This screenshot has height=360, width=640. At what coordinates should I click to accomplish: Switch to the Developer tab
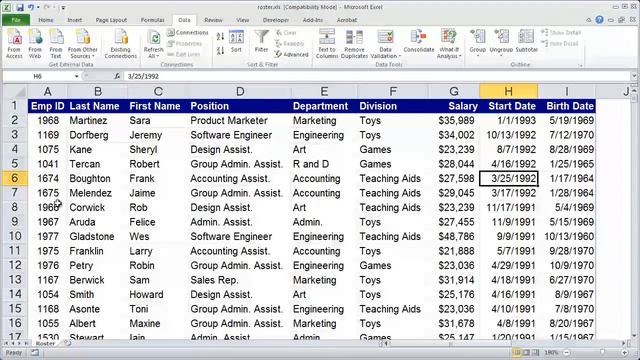pos(276,20)
